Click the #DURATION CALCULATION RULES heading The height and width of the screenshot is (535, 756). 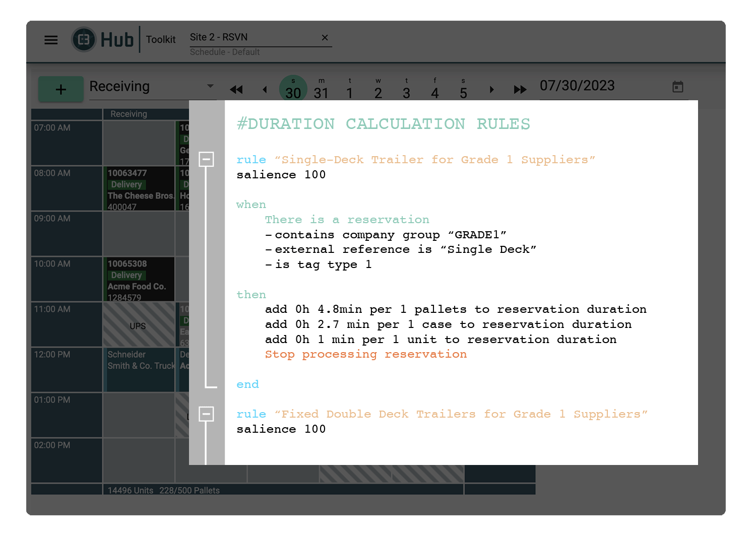click(384, 123)
